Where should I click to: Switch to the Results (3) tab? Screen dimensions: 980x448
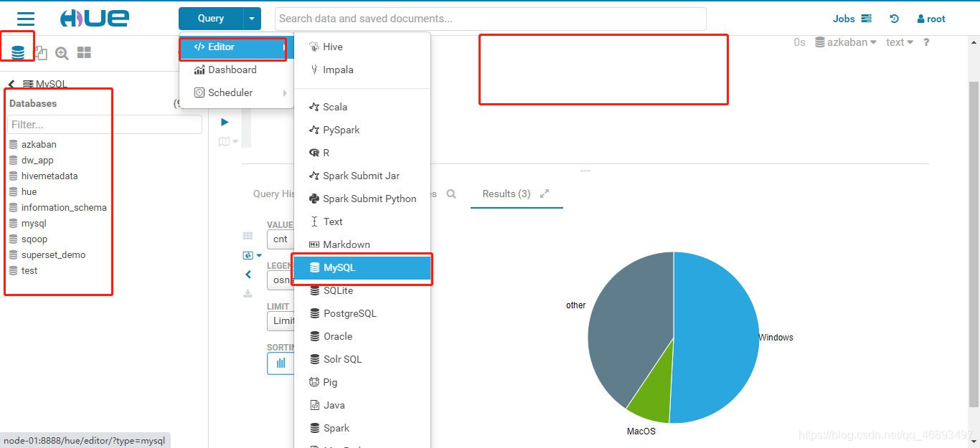(507, 194)
